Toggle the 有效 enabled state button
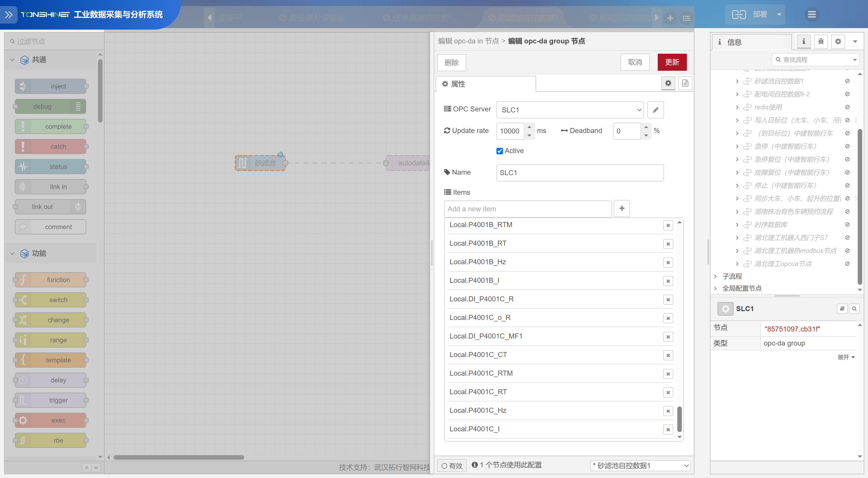Screen dimensions: 868x478 452,465
